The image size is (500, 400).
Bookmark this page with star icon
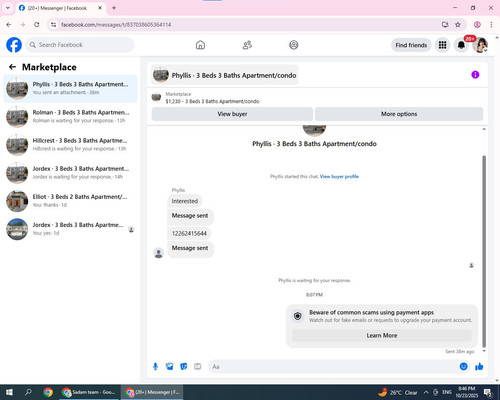(458, 25)
